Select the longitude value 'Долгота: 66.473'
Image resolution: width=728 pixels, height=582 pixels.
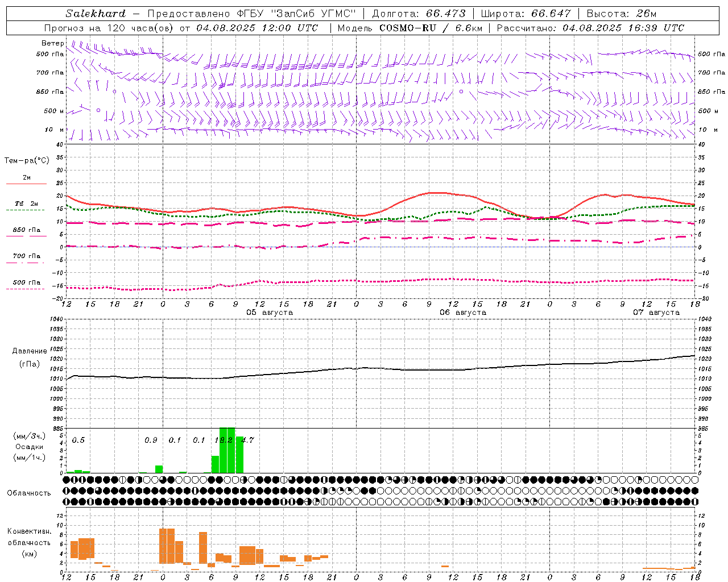tap(419, 14)
